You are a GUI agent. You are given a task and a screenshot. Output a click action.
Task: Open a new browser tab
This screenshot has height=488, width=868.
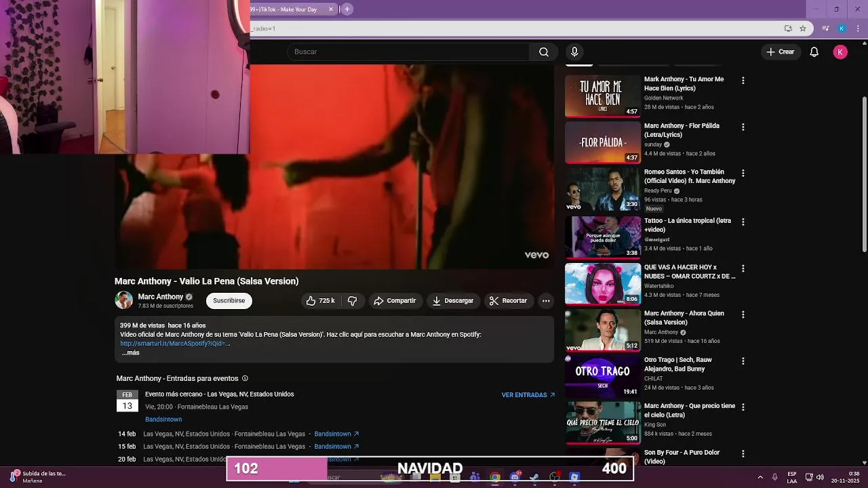pos(347,9)
